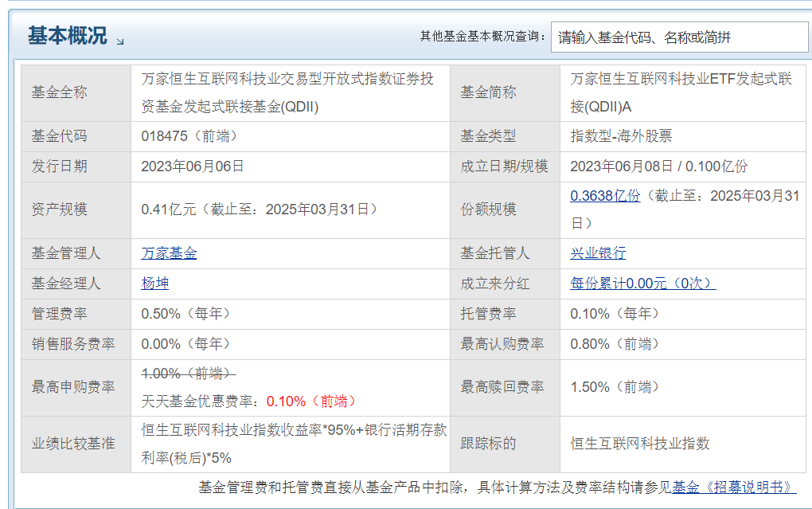Click the tracking target 恒生互联网科技业指数
812x509 pixels.
coord(640,444)
